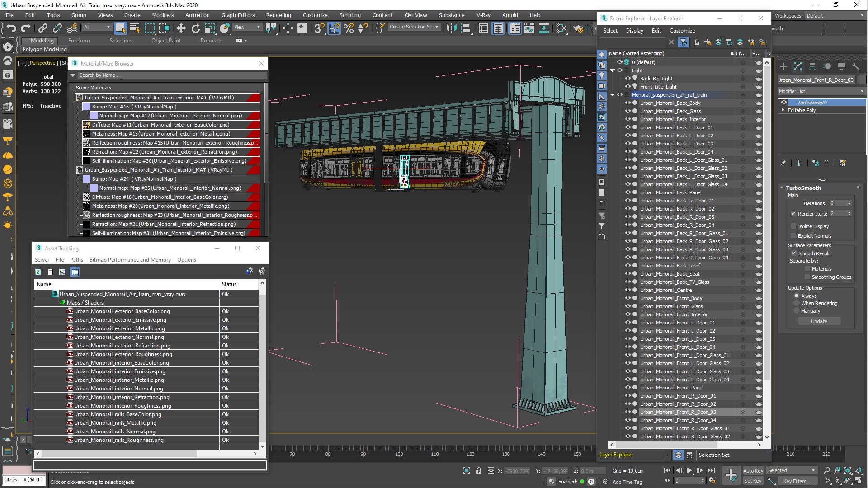The image size is (868, 488).
Task: Hide Urban_Monorail_Centre object
Action: (x=627, y=290)
